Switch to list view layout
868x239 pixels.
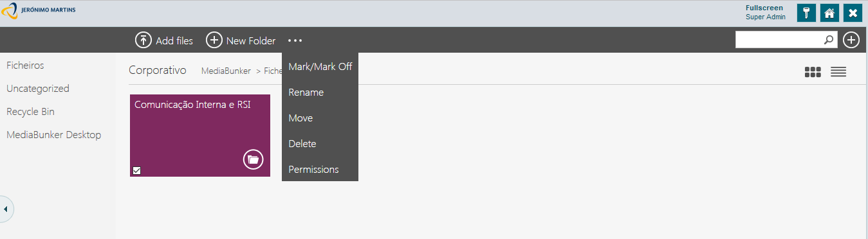point(838,72)
